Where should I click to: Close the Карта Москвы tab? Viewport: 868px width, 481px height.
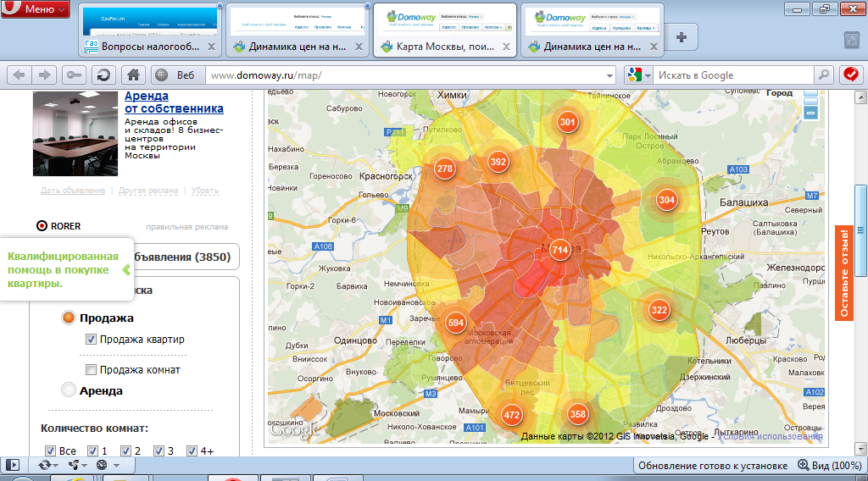(x=507, y=47)
